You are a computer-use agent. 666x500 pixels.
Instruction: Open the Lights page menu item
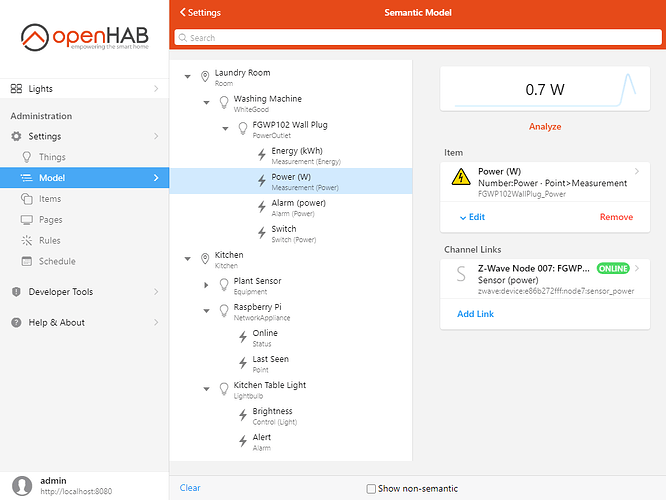tap(85, 88)
